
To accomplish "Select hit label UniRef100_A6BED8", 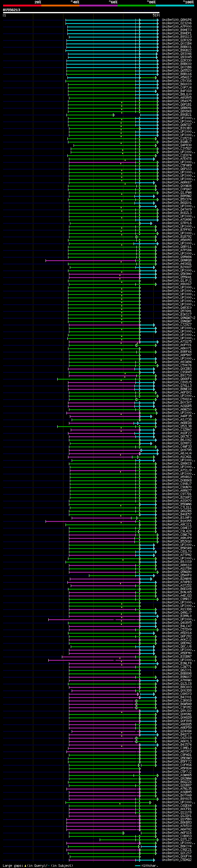I will [x=177, y=423].
